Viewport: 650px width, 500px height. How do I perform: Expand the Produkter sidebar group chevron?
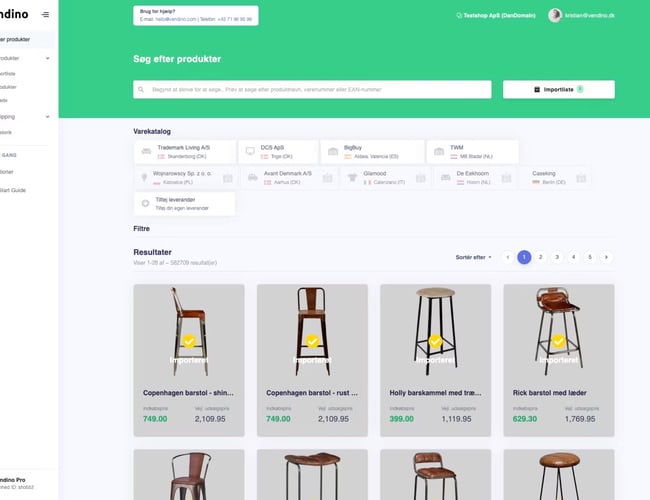(48, 58)
